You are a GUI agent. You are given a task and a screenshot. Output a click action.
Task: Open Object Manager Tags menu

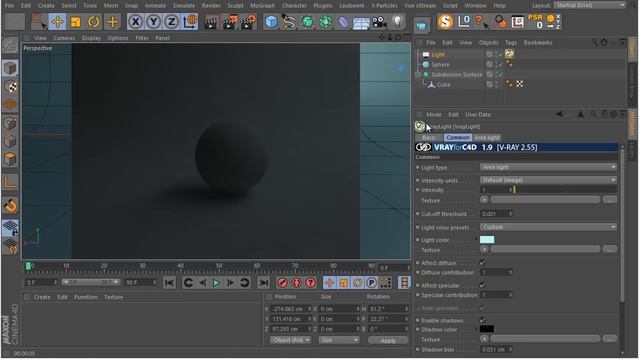(511, 42)
